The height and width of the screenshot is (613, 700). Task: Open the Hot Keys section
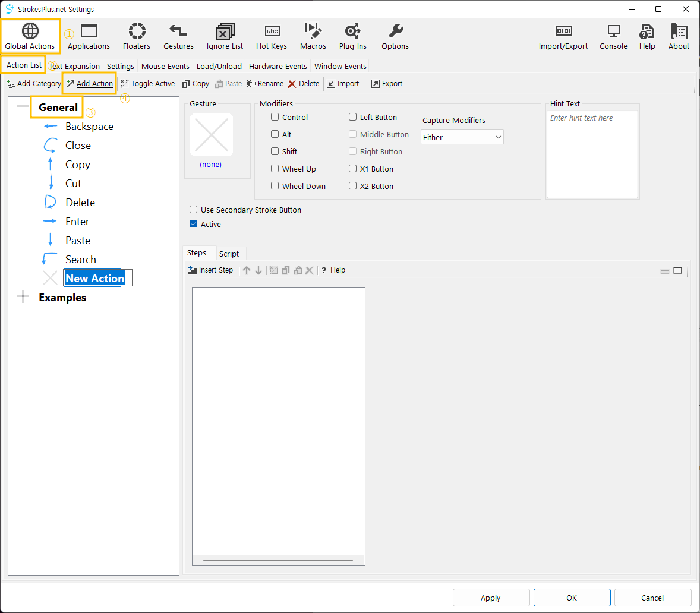[x=272, y=37]
